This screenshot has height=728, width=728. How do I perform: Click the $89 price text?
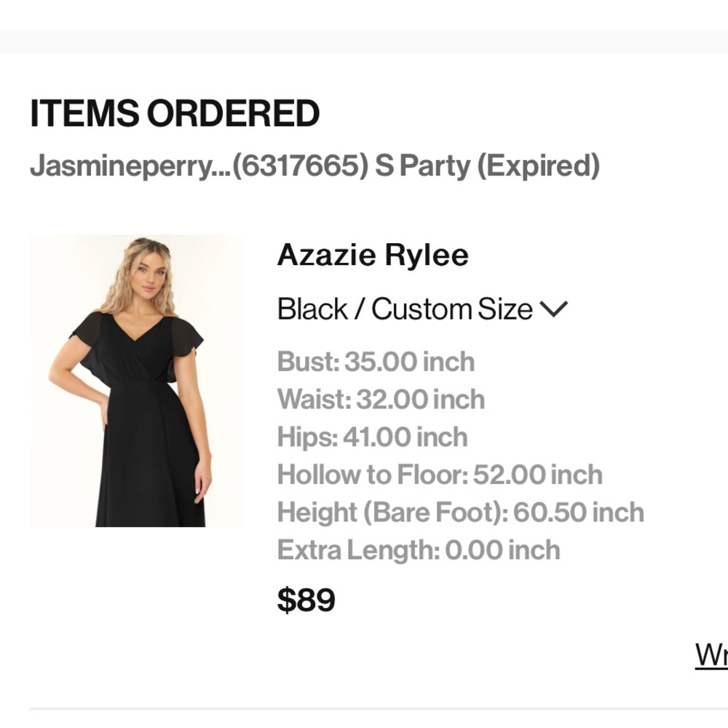pyautogui.click(x=306, y=600)
